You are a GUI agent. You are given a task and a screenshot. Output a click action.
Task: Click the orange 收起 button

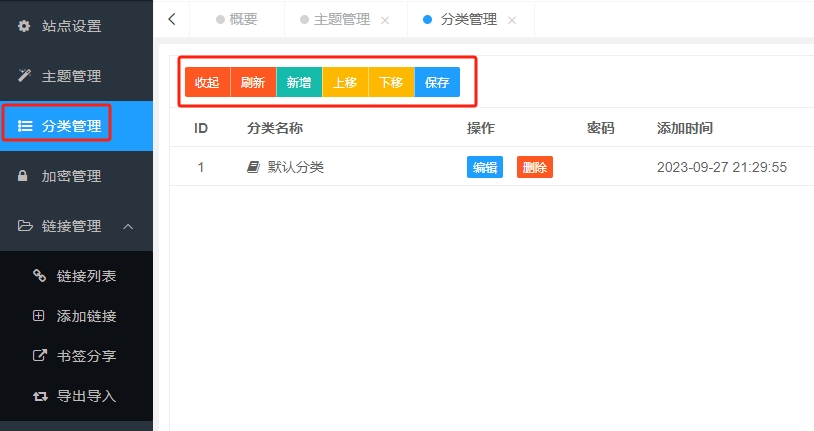click(208, 82)
